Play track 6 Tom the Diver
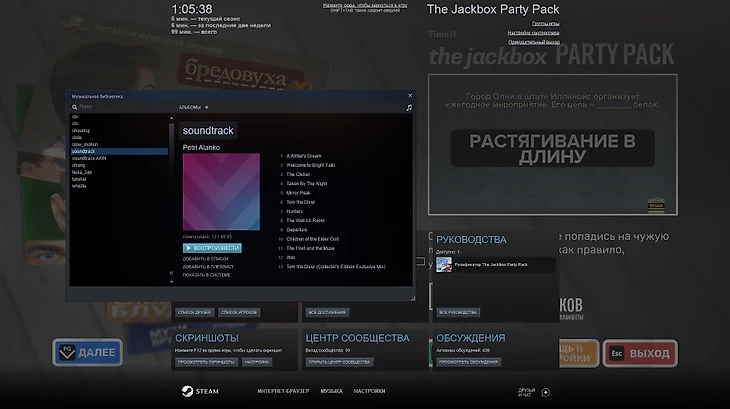Image resolution: width=730 pixels, height=409 pixels. point(300,202)
